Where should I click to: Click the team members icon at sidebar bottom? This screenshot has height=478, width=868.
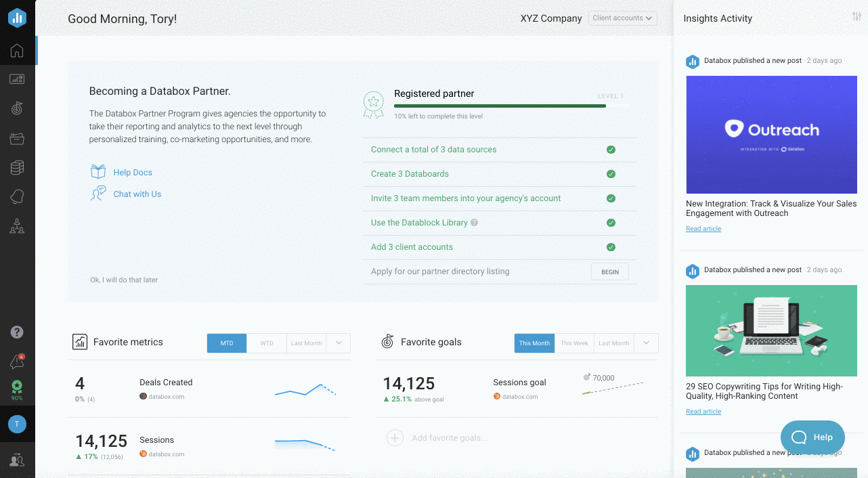coord(18,460)
